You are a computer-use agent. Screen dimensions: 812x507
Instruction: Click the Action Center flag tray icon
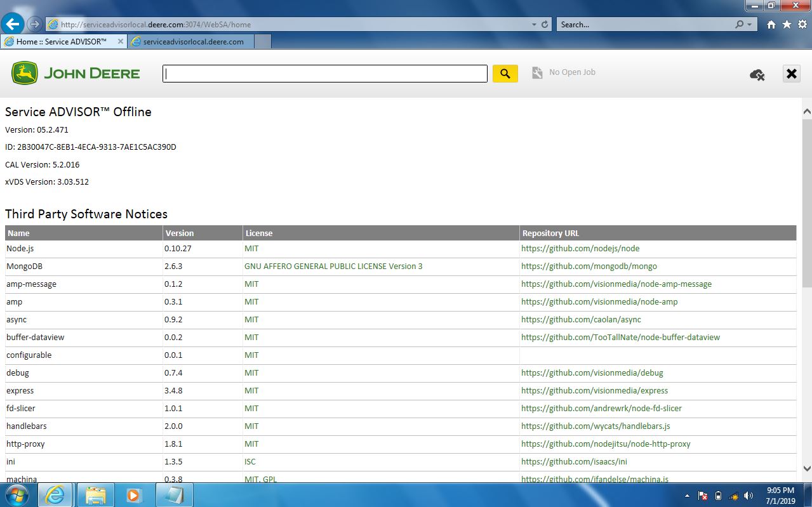[x=703, y=496]
